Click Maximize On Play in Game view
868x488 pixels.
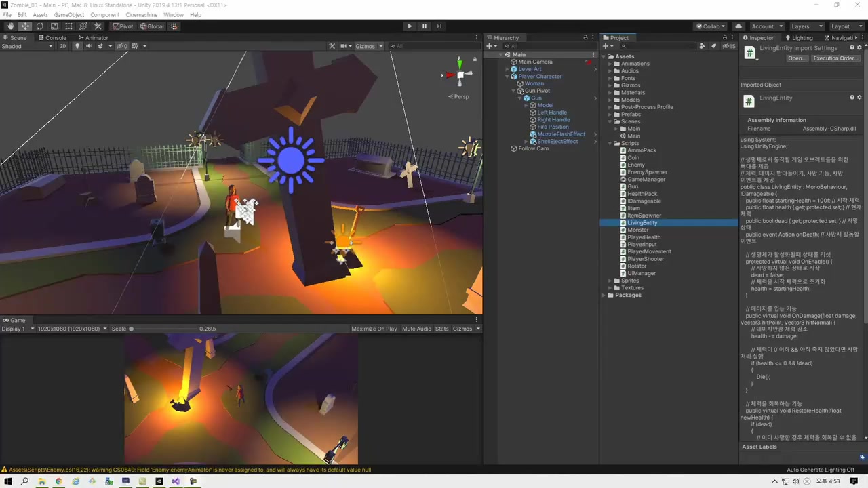[x=374, y=329]
